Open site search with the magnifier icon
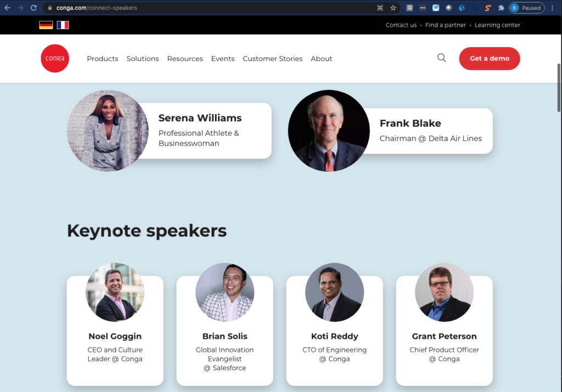Viewport: 562px width, 392px height. pos(442,58)
